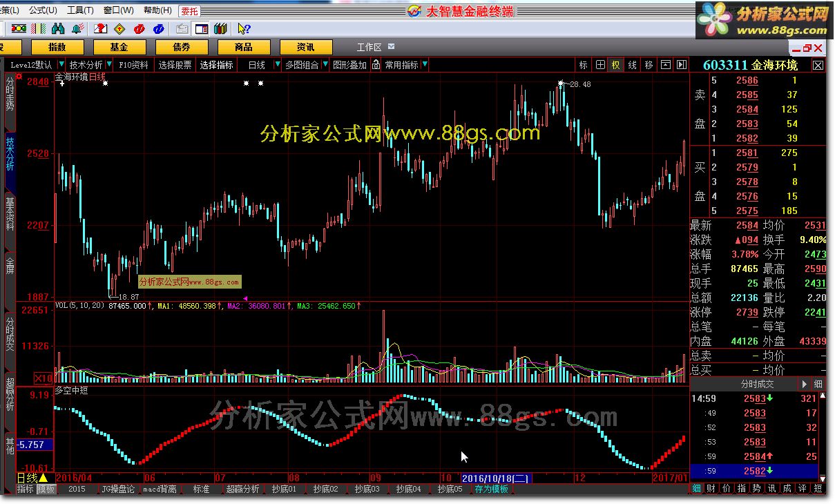
Task: Click the red question-mark document icon
Action: [x=100, y=28]
